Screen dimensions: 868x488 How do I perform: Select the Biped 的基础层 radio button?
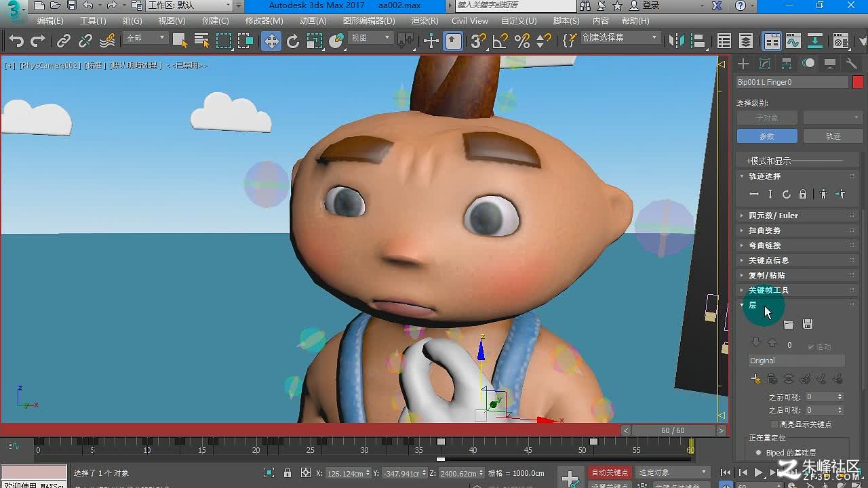point(758,453)
